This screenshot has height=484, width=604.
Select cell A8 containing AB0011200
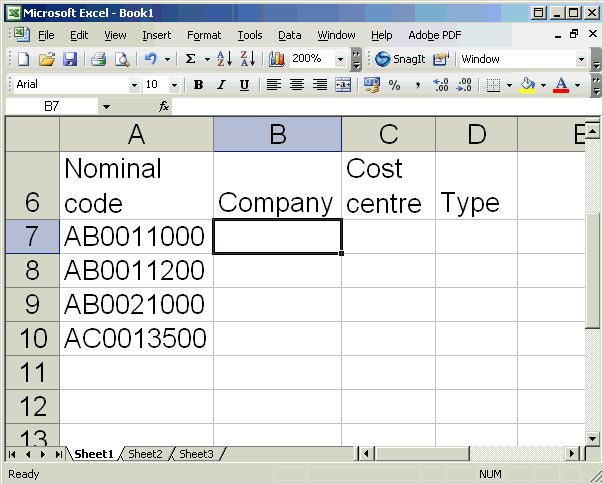click(x=135, y=271)
